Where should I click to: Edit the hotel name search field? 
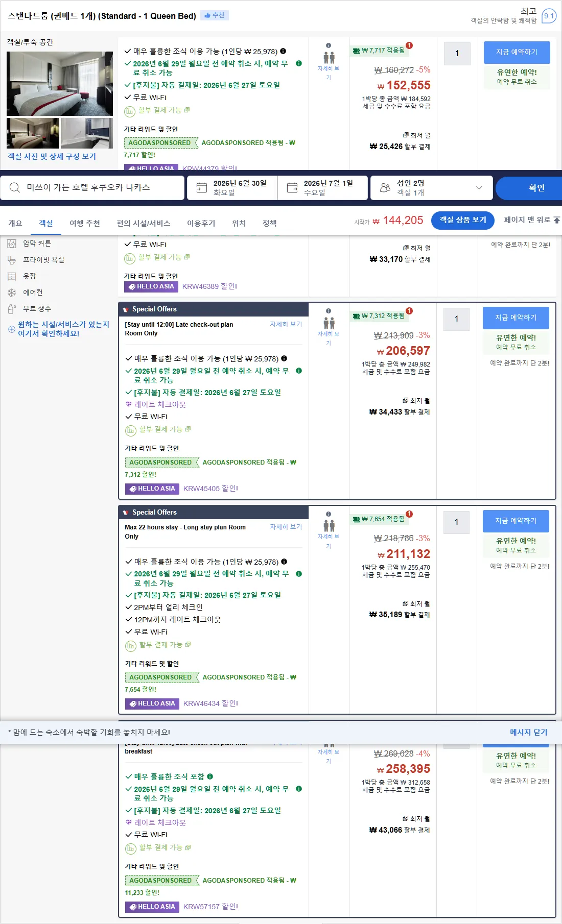(x=92, y=188)
